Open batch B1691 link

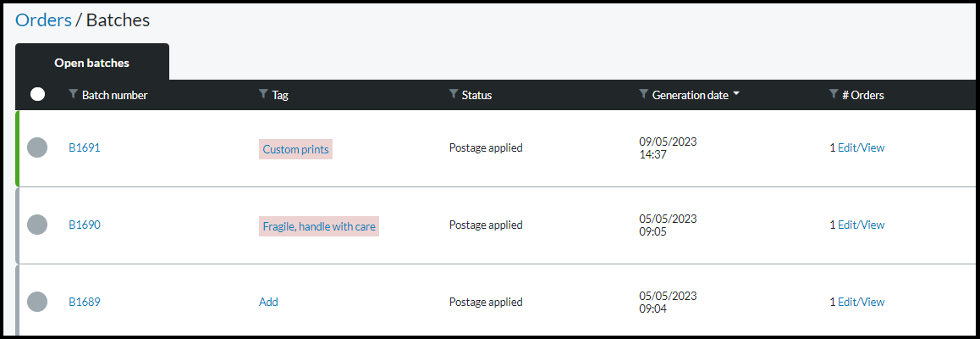pos(85,147)
